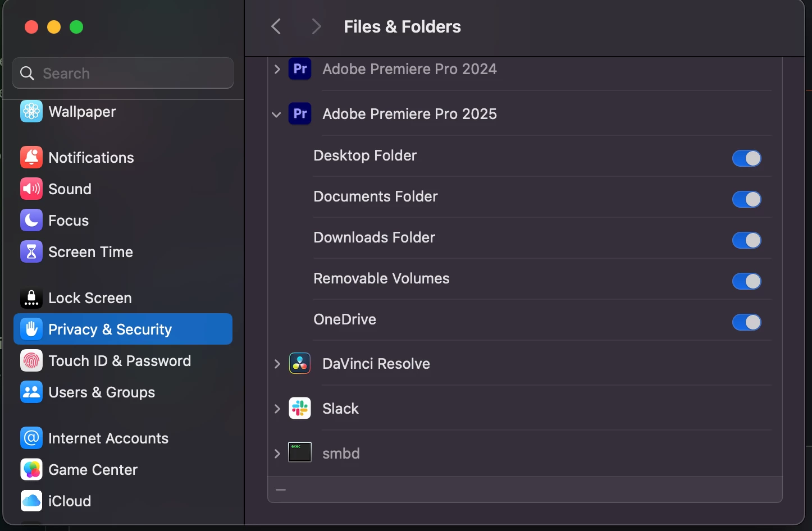Click the Game Center icon

(31, 470)
